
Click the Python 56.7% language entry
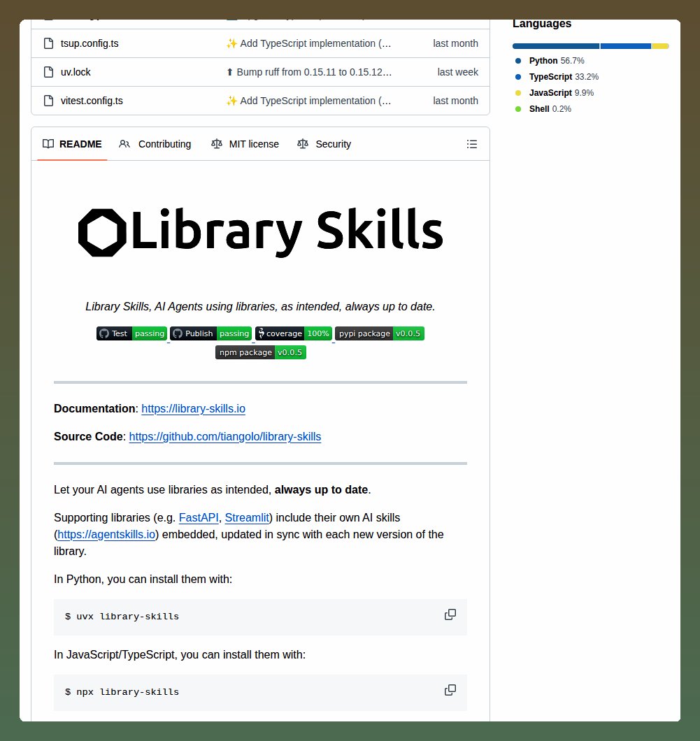click(550, 61)
